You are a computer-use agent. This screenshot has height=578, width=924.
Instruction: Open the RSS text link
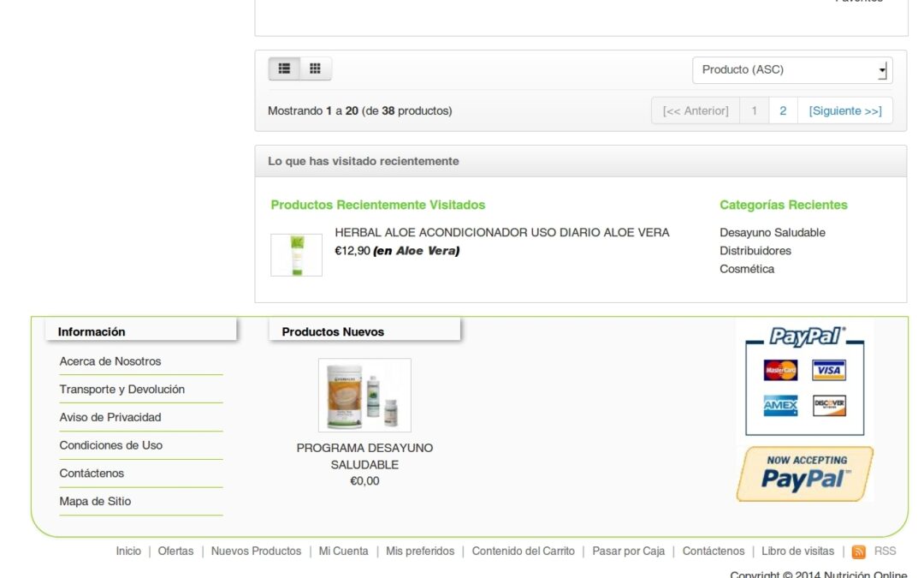885,551
